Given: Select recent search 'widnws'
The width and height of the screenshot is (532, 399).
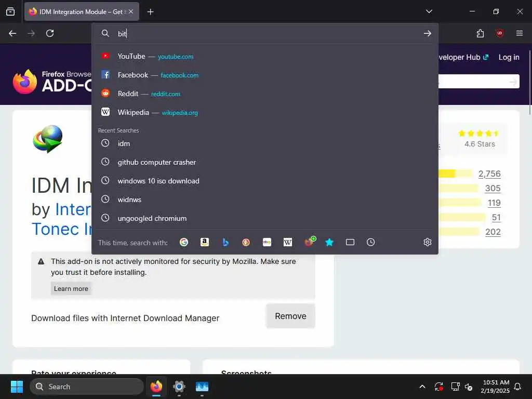Looking at the screenshot, I should (x=264, y=199).
